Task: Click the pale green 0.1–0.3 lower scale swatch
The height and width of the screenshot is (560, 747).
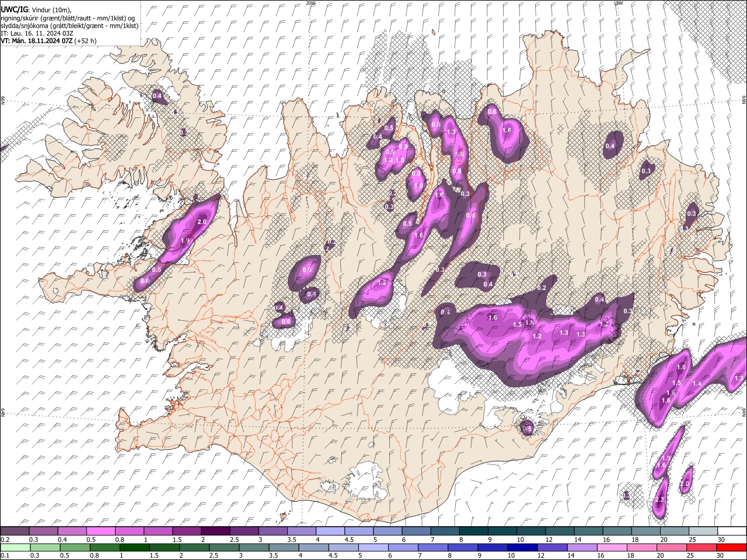Action: pyautogui.click(x=15, y=547)
